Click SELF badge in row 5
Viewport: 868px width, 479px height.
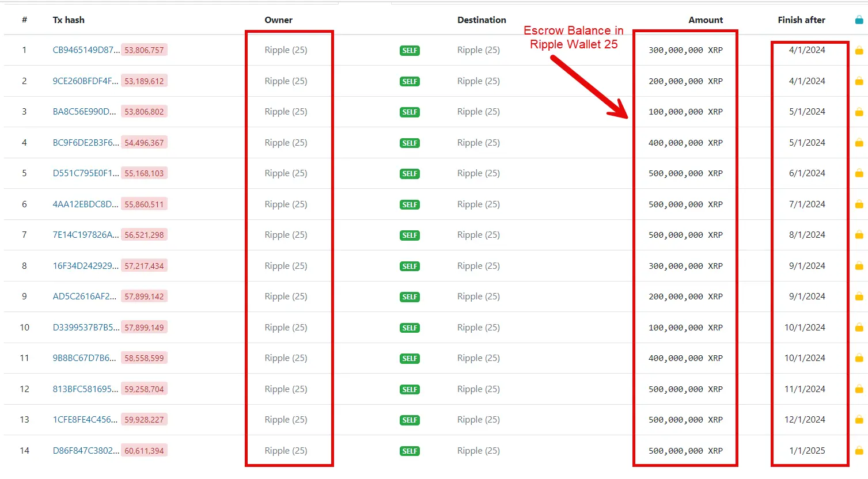(410, 174)
